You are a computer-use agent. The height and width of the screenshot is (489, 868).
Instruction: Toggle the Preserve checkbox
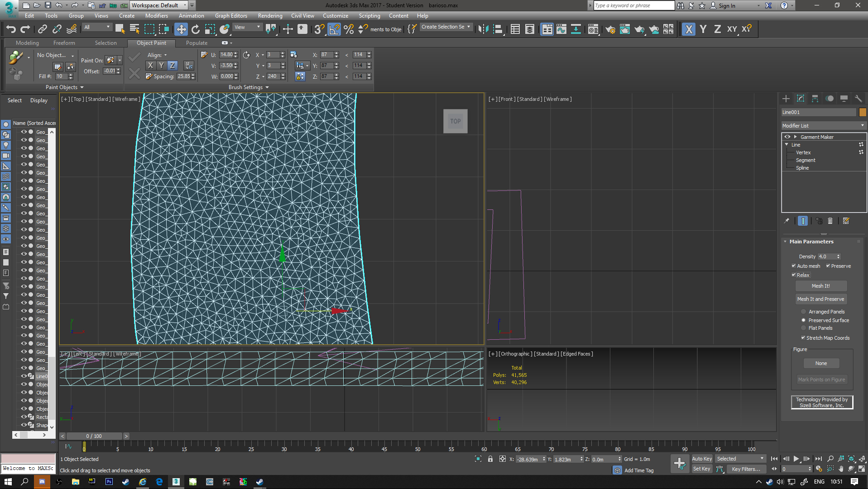click(828, 266)
